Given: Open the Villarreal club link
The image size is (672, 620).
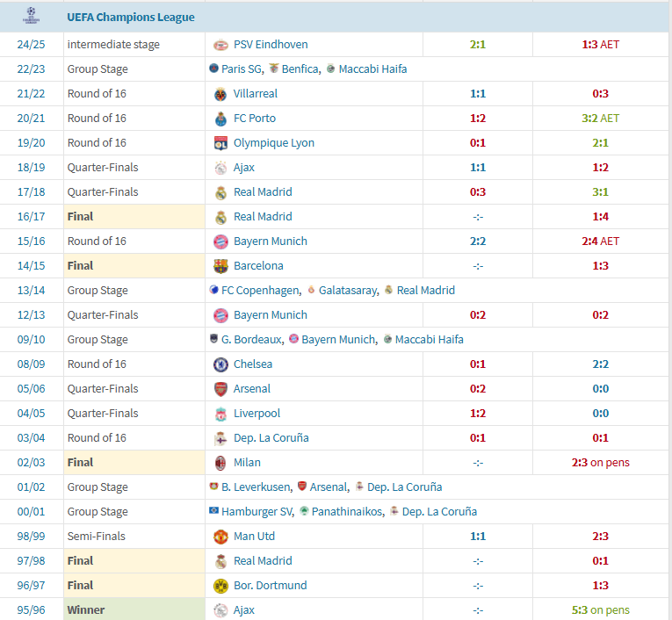Looking at the screenshot, I should pyautogui.click(x=255, y=94).
